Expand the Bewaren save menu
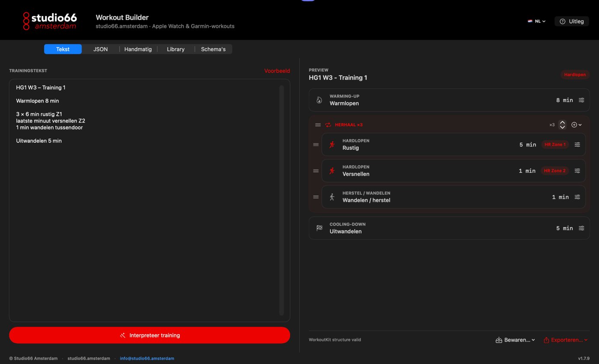Viewport: 599px width, 364px height. (x=515, y=340)
